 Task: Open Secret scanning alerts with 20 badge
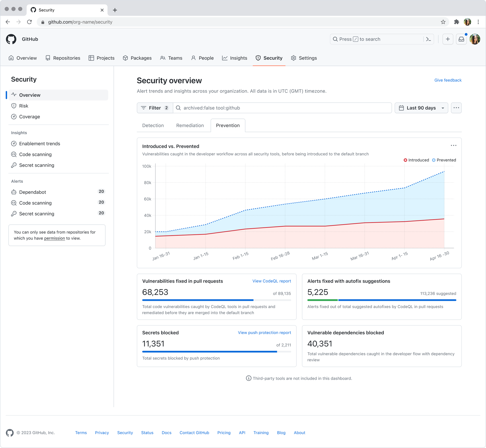58,214
